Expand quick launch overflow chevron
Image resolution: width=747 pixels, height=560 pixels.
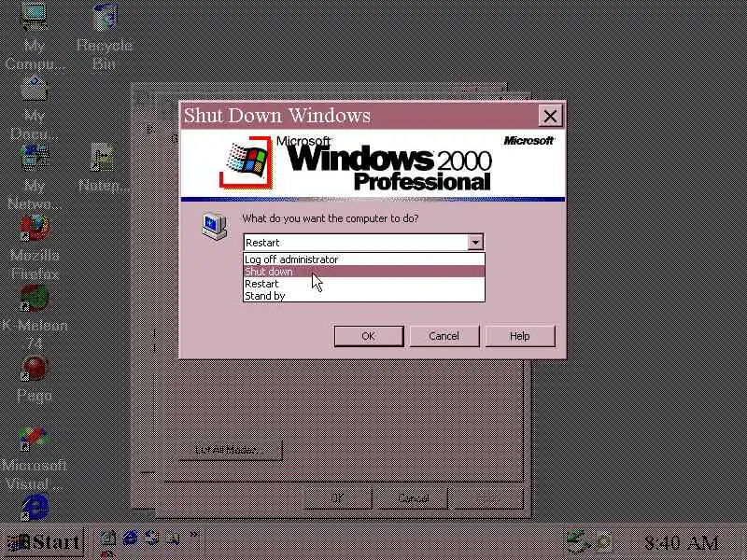[x=194, y=535]
